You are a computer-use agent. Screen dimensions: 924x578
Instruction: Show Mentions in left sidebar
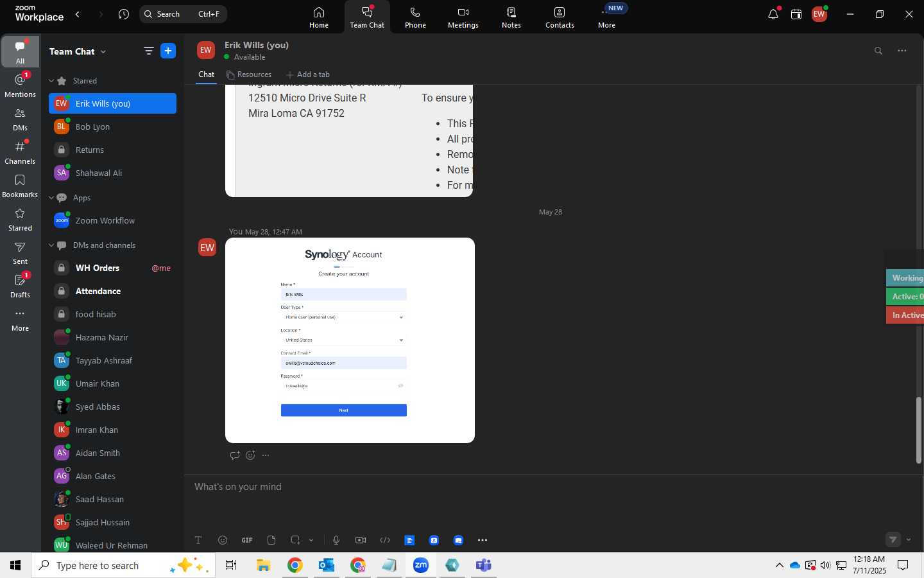click(x=20, y=85)
